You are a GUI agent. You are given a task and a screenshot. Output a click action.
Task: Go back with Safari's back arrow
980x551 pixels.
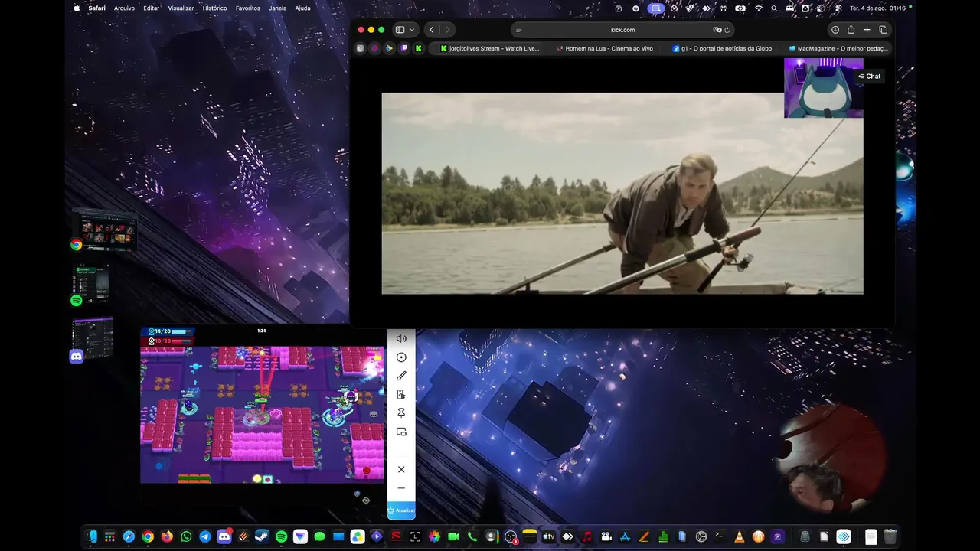pos(432,30)
